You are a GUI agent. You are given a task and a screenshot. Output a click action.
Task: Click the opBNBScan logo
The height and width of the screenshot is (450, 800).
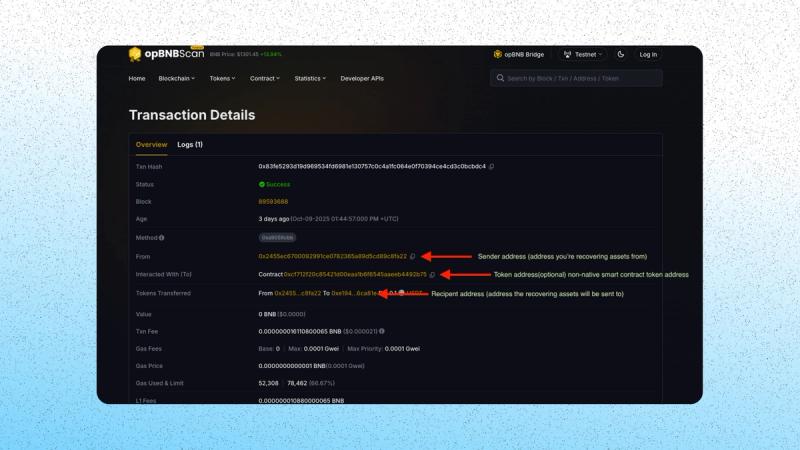click(x=166, y=54)
